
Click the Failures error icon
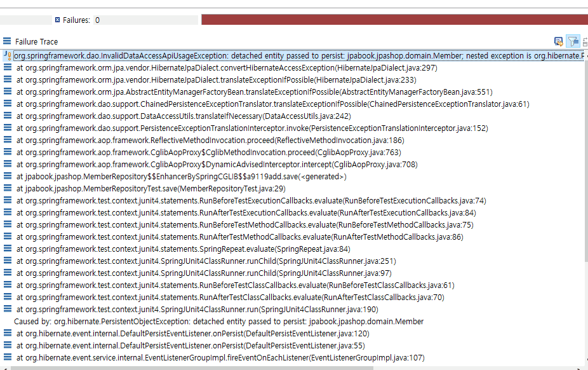click(57, 20)
